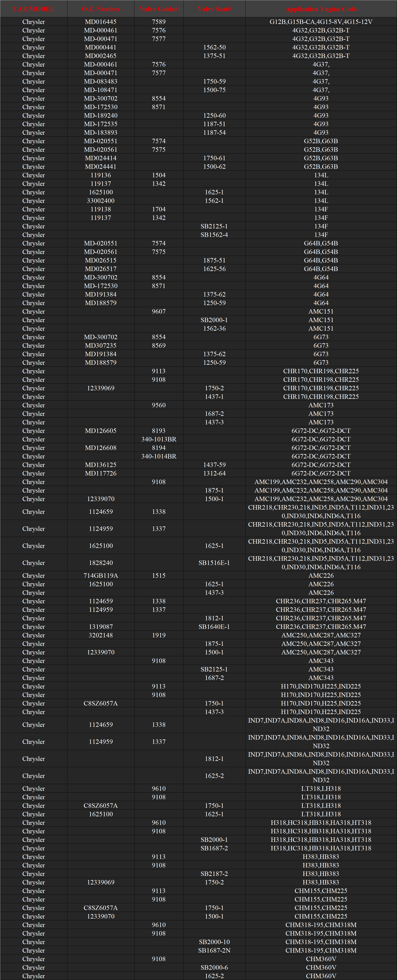Click valve guide value 7589
397x980 pixels.
point(159,22)
